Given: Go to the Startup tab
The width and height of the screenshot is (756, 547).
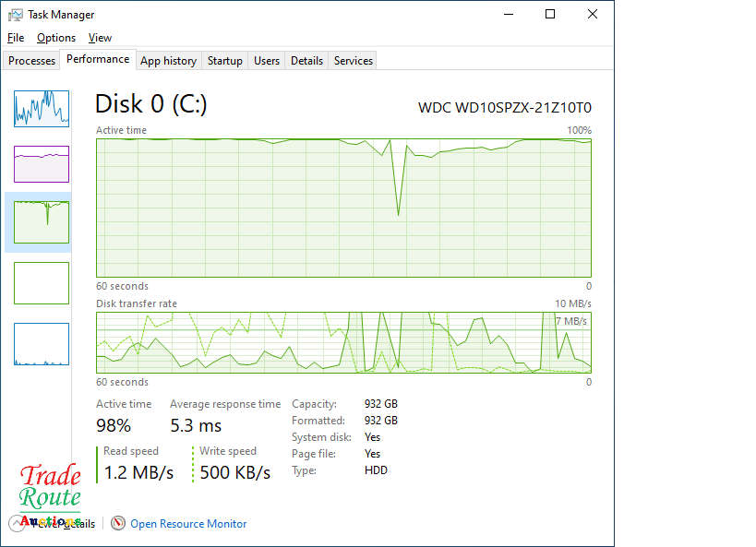Looking at the screenshot, I should [224, 61].
